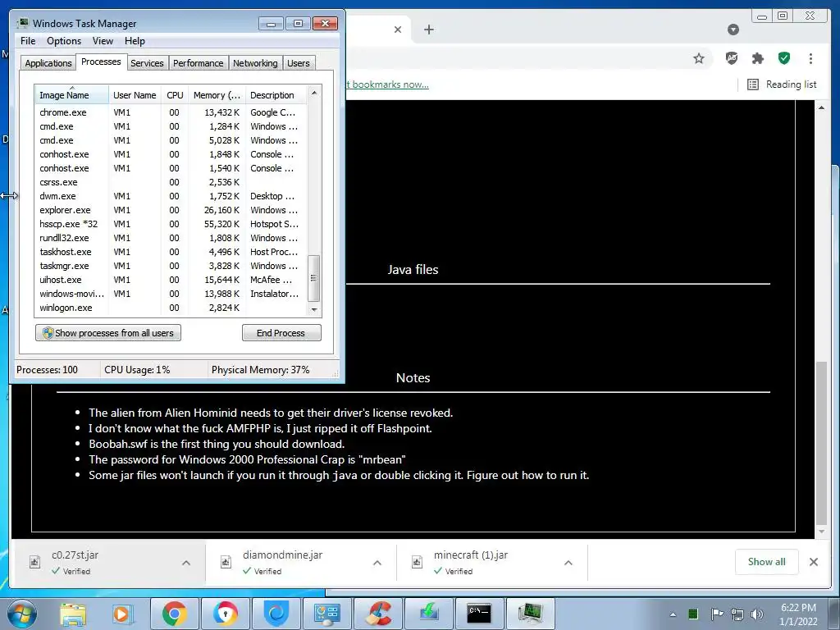Image resolution: width=840 pixels, height=630 pixels.
Task: Sort processes by Image Name column
Action: point(72,95)
